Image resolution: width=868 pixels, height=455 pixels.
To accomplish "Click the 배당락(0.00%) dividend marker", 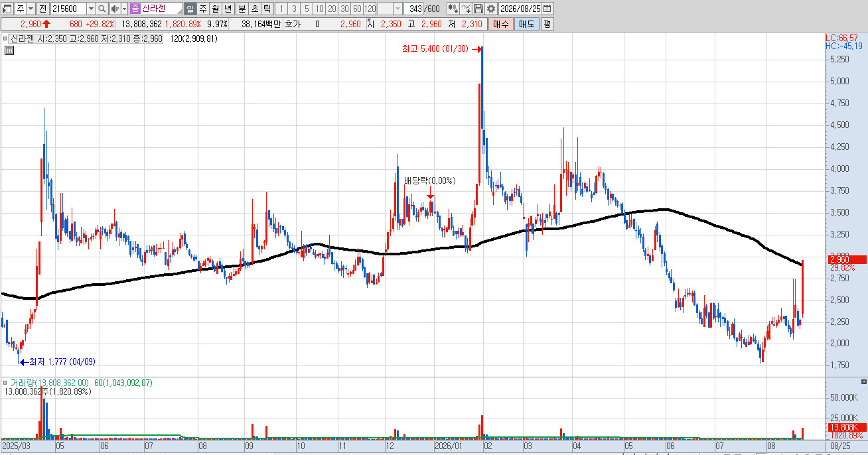I will click(430, 180).
